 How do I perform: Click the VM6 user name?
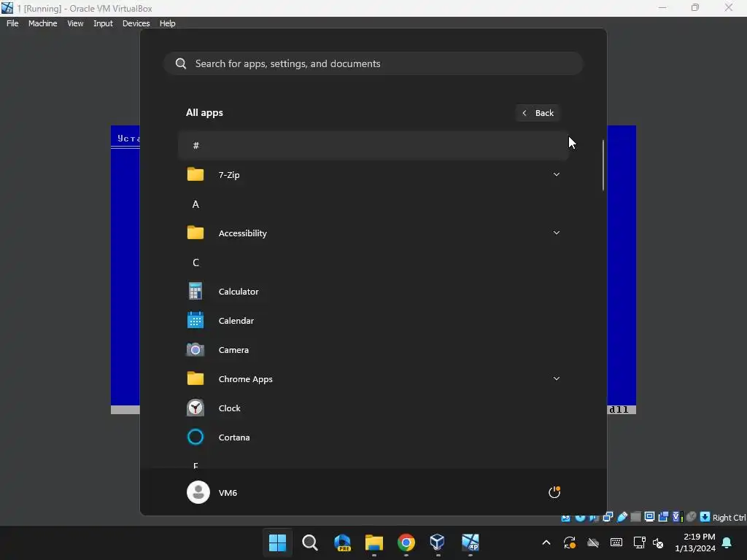(228, 493)
